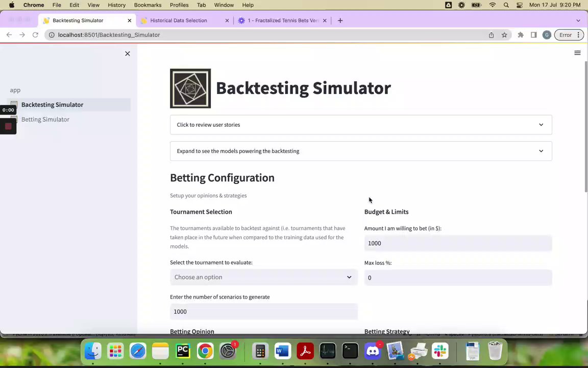Open the Streamlit hamburger menu
This screenshot has height=368, width=588.
(577, 53)
